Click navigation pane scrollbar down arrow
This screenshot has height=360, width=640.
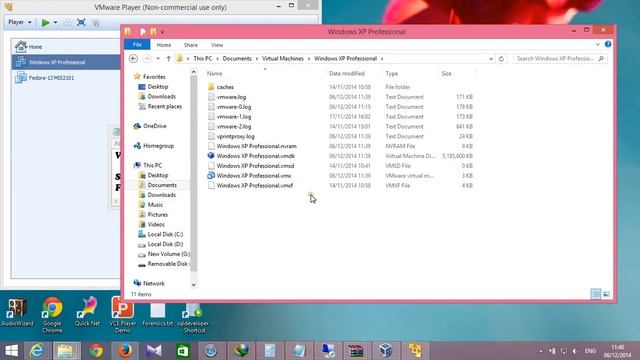tap(193, 285)
